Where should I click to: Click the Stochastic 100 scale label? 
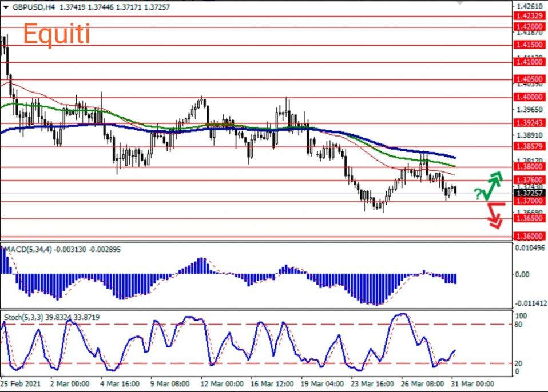tap(521, 316)
